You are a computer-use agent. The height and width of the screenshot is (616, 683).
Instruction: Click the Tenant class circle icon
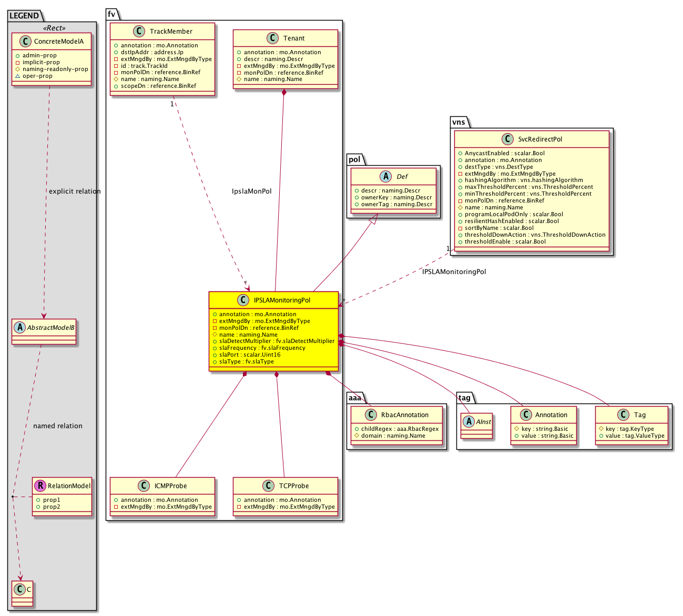[272, 38]
